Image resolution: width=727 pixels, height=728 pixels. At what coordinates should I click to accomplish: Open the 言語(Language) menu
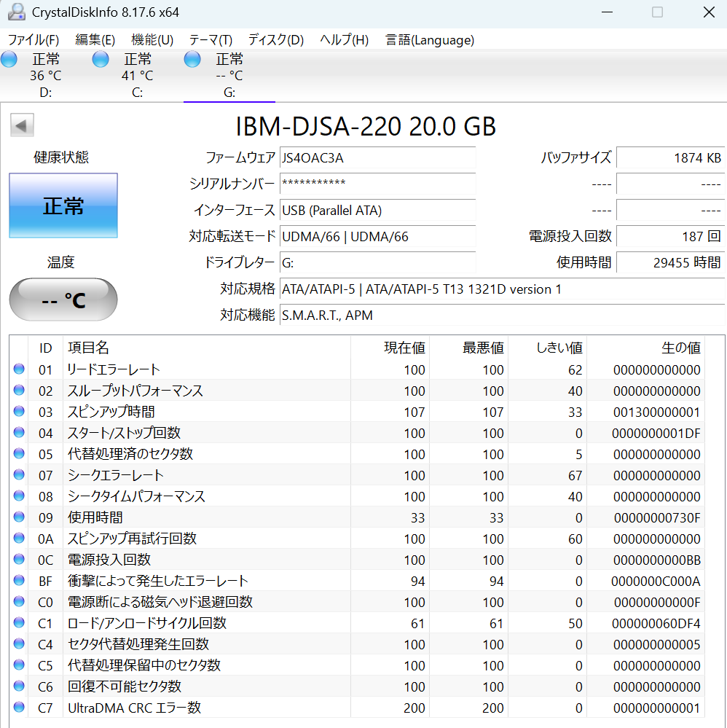click(429, 40)
